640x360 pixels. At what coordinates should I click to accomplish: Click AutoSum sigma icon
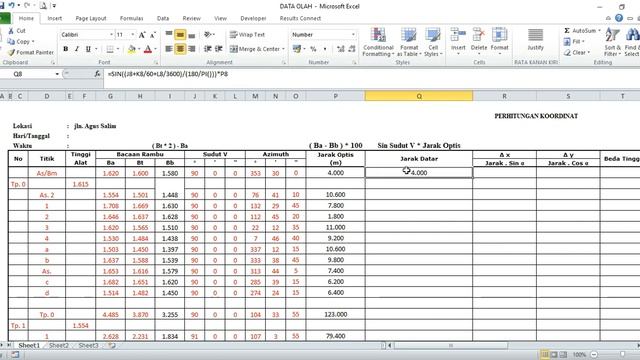(x=567, y=31)
